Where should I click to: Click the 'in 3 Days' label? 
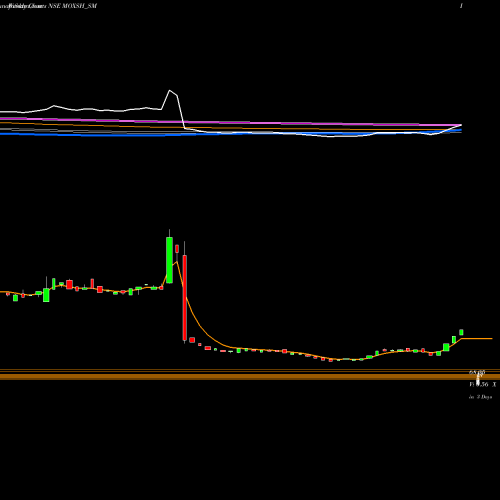[480, 397]
